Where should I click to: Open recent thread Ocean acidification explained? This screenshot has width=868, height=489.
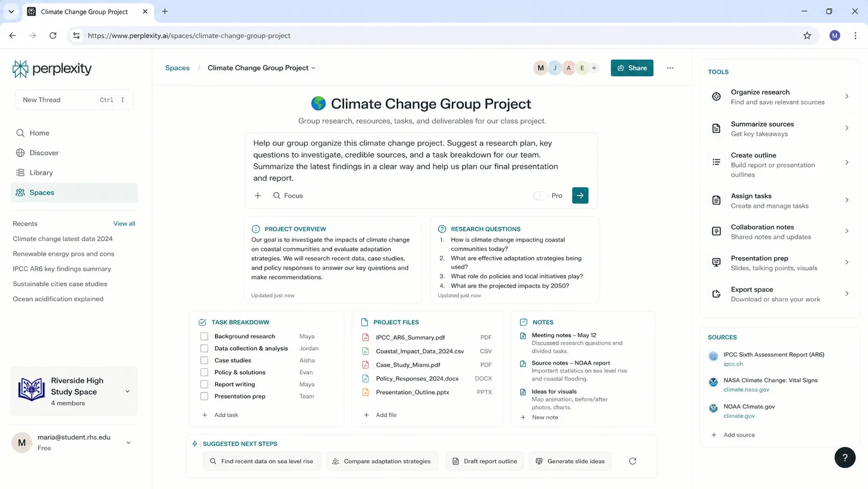(58, 299)
